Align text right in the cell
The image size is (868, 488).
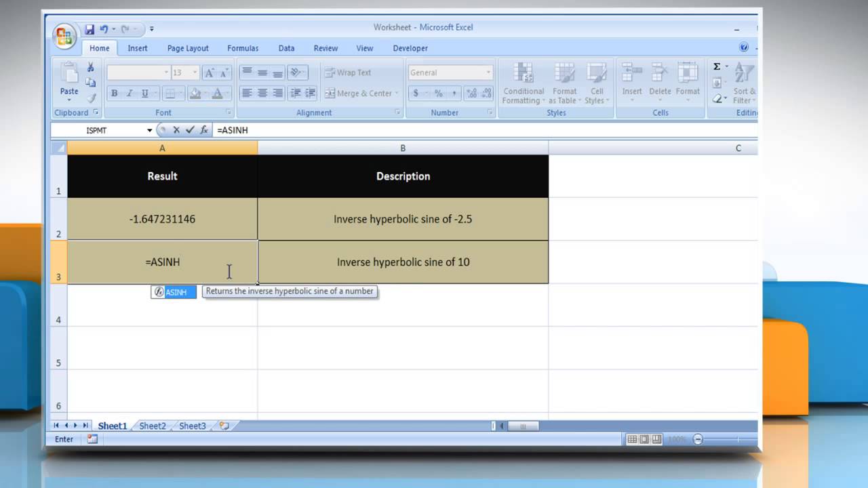coord(277,94)
